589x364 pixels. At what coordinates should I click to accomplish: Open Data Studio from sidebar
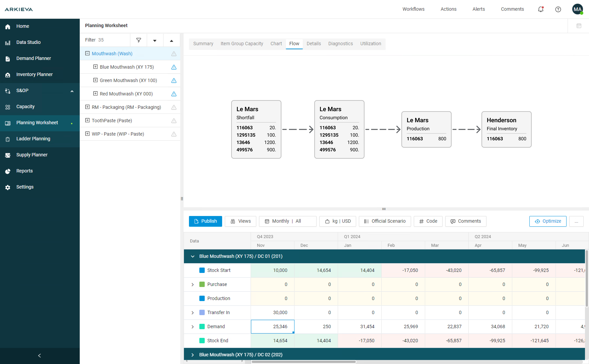[x=28, y=42]
